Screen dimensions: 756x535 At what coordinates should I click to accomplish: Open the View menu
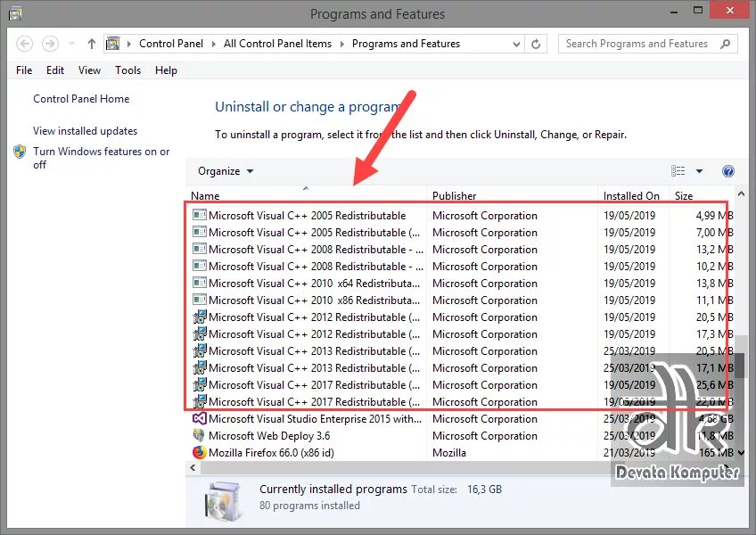click(90, 70)
